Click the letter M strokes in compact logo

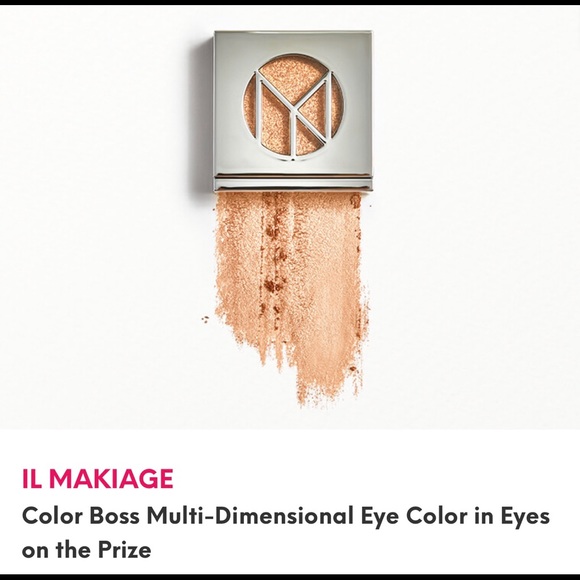[x=294, y=113]
